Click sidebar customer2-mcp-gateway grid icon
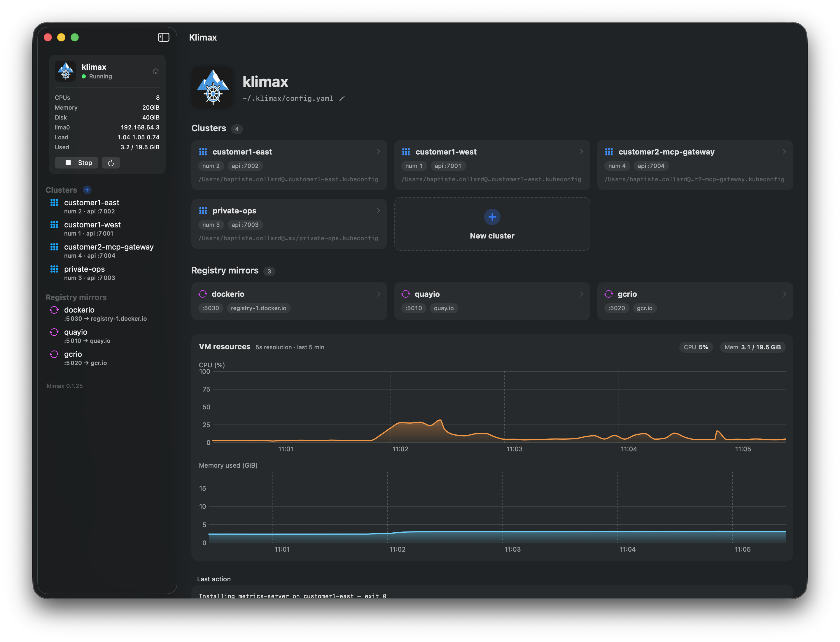This screenshot has width=840, height=642. 54,247
